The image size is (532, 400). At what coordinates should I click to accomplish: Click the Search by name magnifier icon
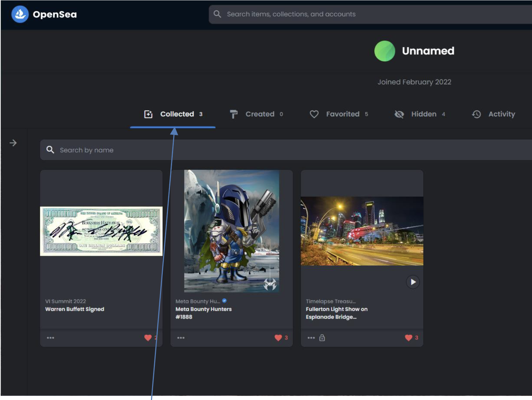[50, 150]
